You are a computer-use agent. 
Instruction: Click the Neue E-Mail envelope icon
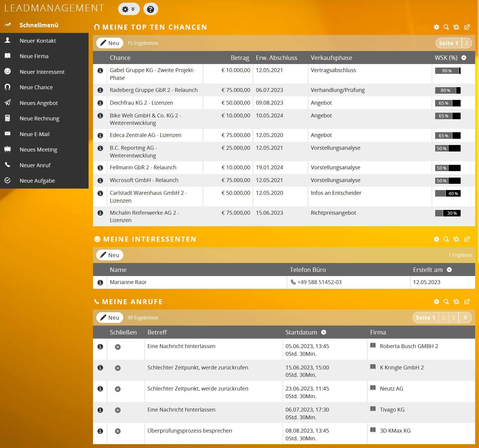pyautogui.click(x=8, y=134)
